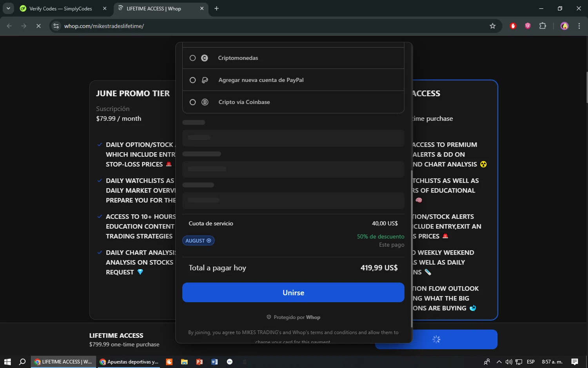Screen dimensions: 588x368
Task: Click the Protegido por Whop shield icon
Action: coord(269,317)
